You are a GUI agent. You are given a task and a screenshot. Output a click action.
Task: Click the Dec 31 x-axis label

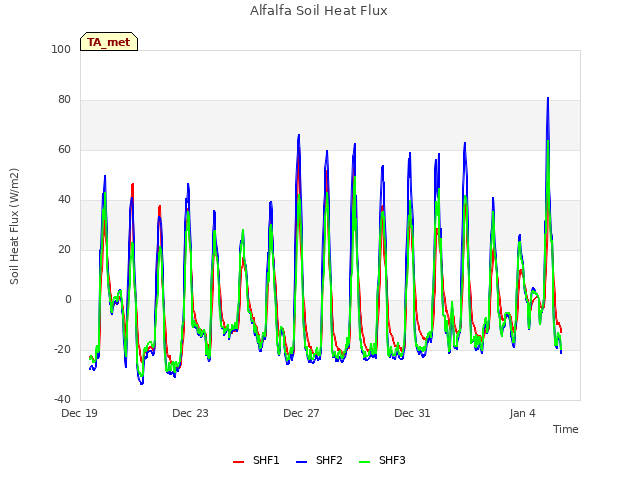(x=412, y=413)
